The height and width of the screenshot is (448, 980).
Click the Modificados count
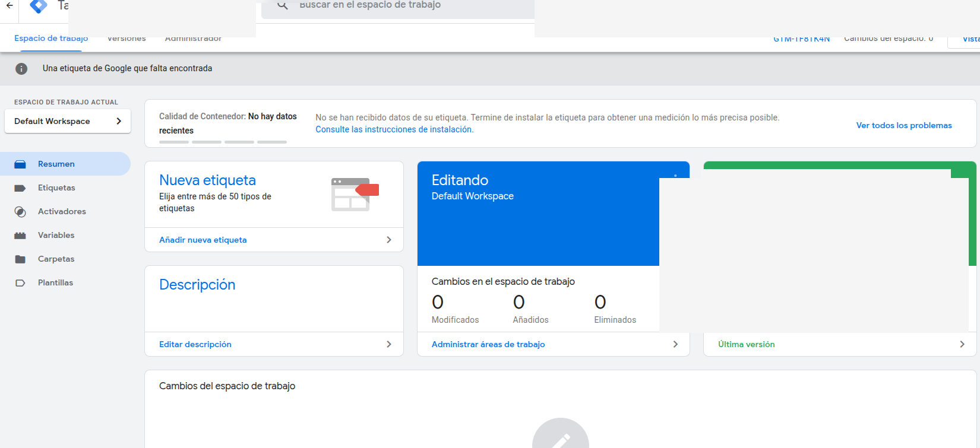pyautogui.click(x=438, y=302)
